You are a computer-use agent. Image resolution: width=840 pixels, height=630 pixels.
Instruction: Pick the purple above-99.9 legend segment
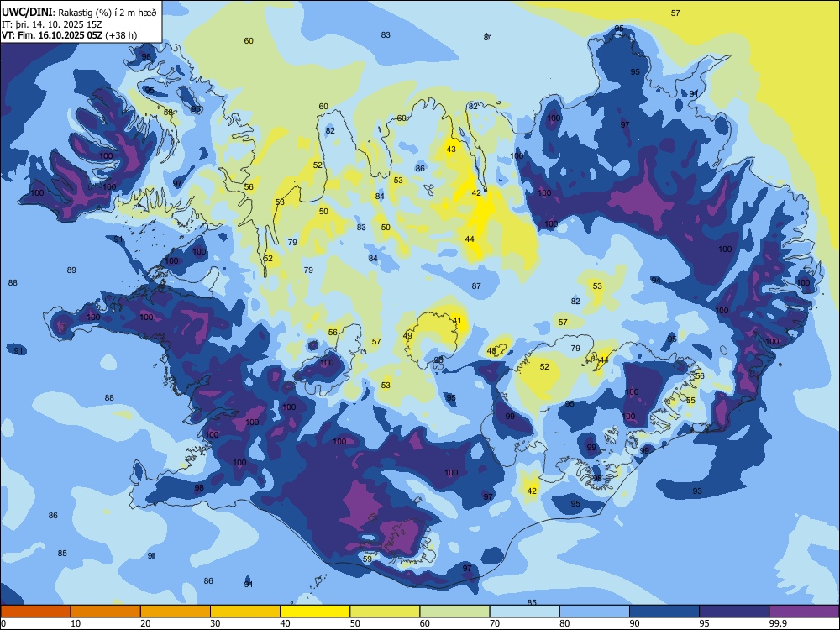804,612
